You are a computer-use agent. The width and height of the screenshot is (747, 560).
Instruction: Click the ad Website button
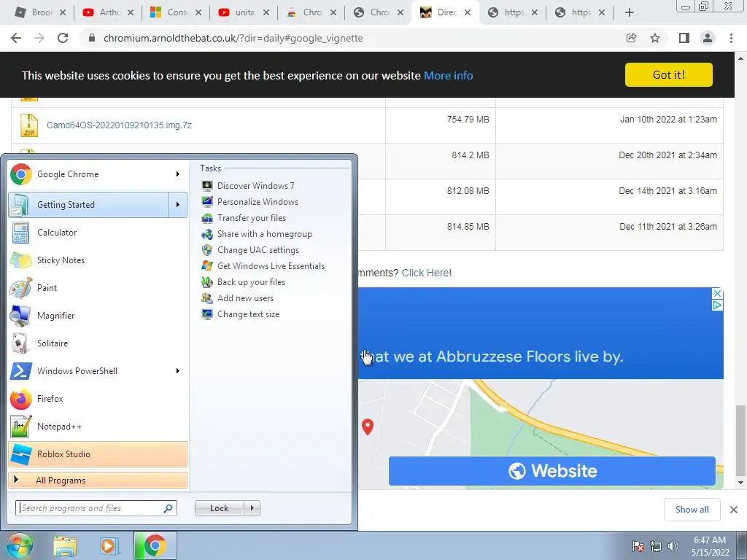[x=552, y=471]
